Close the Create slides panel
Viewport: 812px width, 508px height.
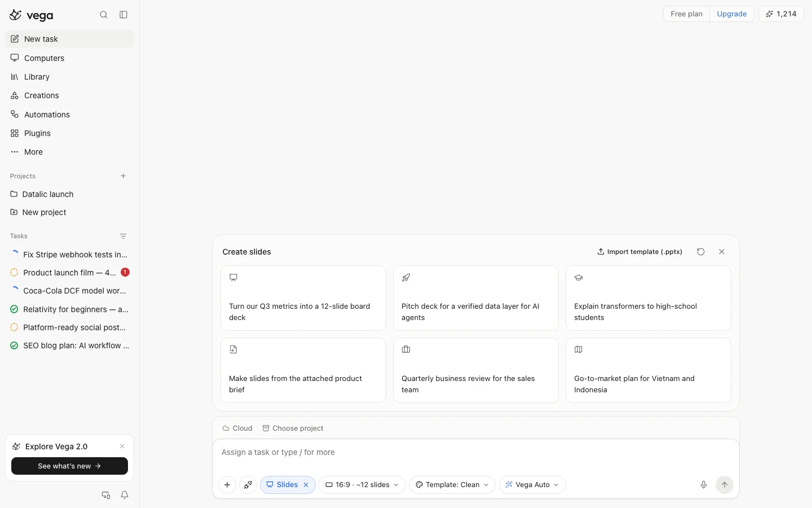pos(722,252)
